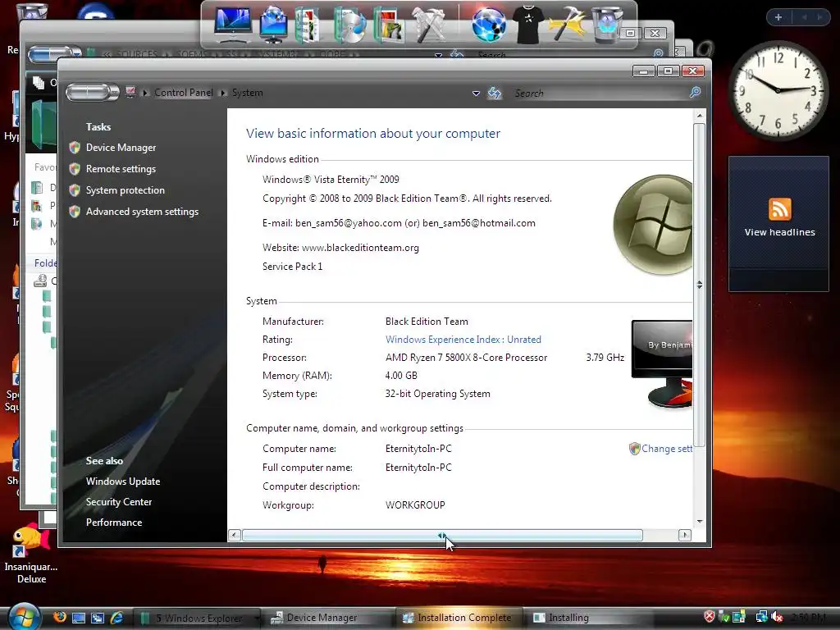The image size is (840, 630).
Task: Click View headlines in the feed gadget
Action: (779, 232)
